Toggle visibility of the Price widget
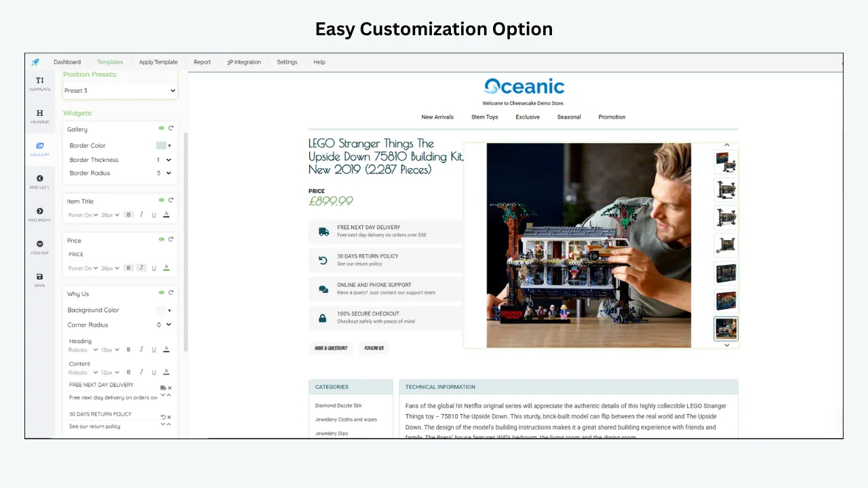Image resolution: width=868 pixels, height=488 pixels. (161, 239)
